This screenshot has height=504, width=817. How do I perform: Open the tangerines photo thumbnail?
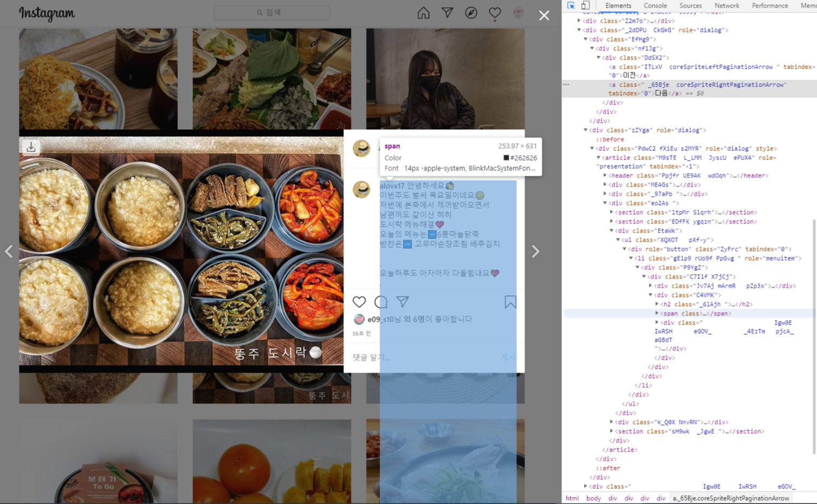tap(272, 462)
